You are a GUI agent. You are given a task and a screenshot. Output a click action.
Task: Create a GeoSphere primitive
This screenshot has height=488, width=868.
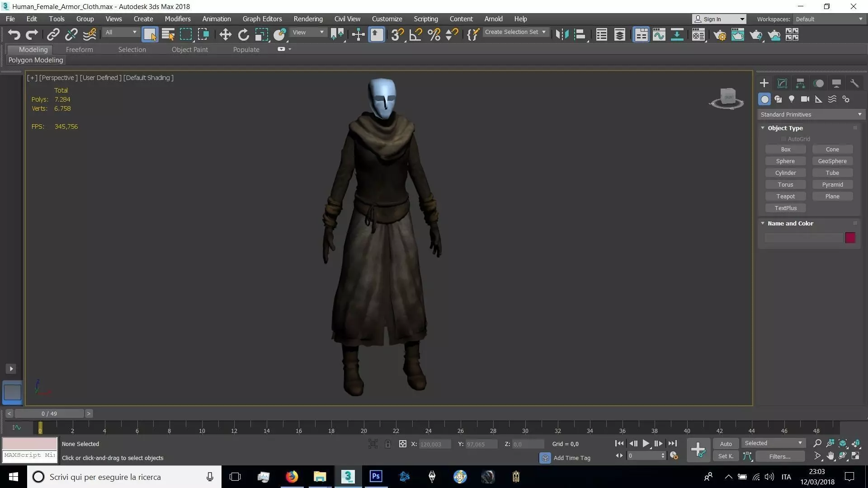pyautogui.click(x=832, y=161)
